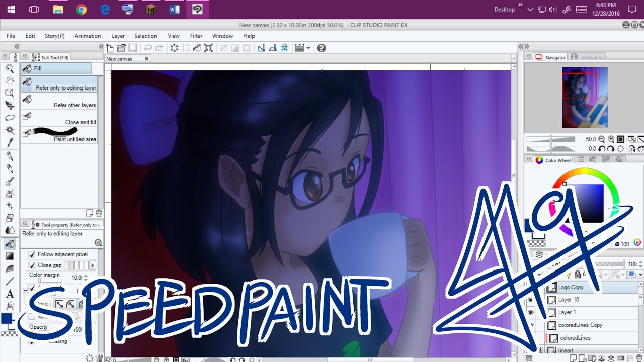Viewport: 644px width, 362px height.
Task: Select the Auto select magic wand tool
Action: [x=10, y=130]
